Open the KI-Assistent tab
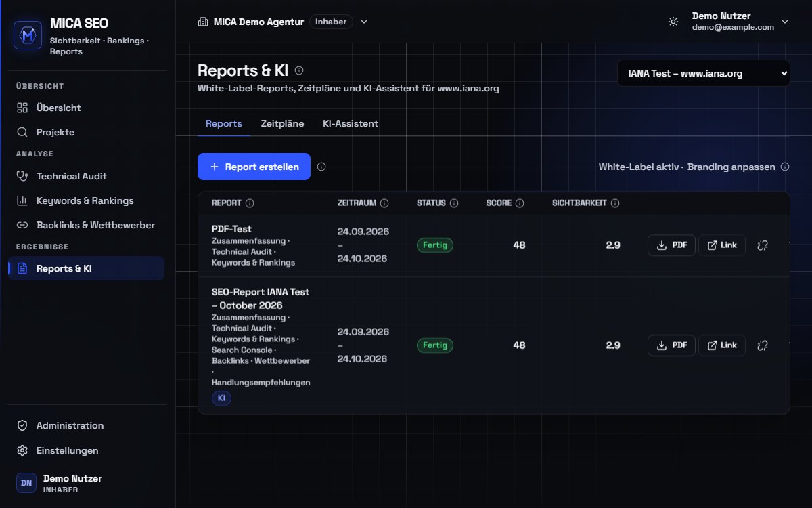This screenshot has height=508, width=812. [351, 124]
